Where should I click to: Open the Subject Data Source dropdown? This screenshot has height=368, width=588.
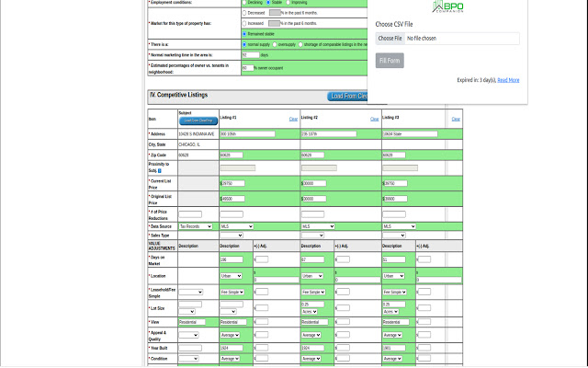[x=197, y=225]
